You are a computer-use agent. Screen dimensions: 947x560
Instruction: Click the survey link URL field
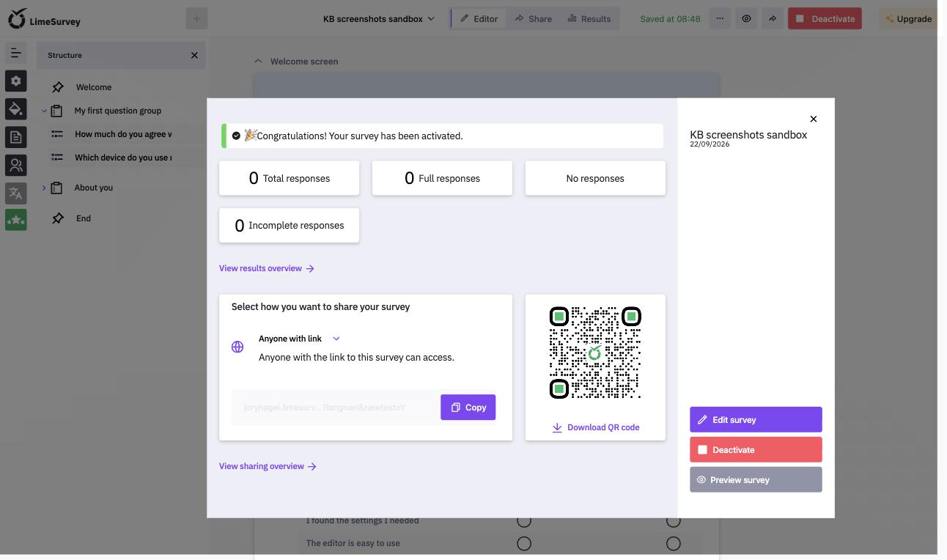pos(336,408)
